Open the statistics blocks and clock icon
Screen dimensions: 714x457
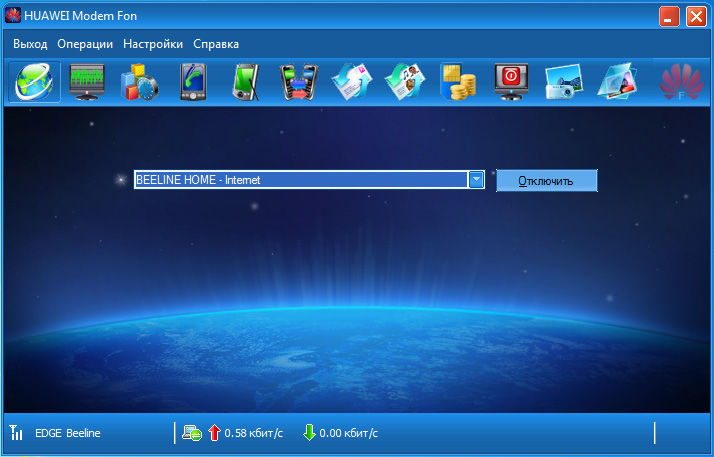click(x=139, y=82)
